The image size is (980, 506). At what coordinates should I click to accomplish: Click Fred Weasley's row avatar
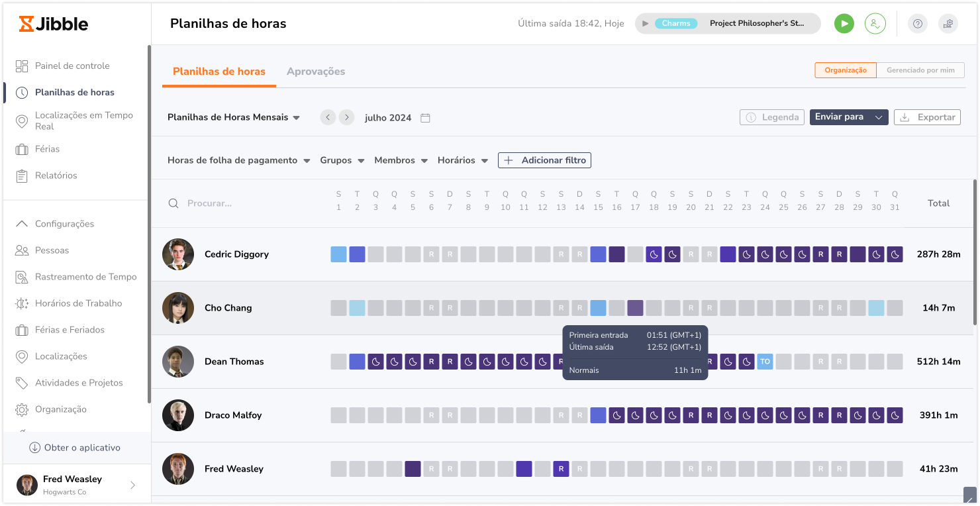coord(178,469)
